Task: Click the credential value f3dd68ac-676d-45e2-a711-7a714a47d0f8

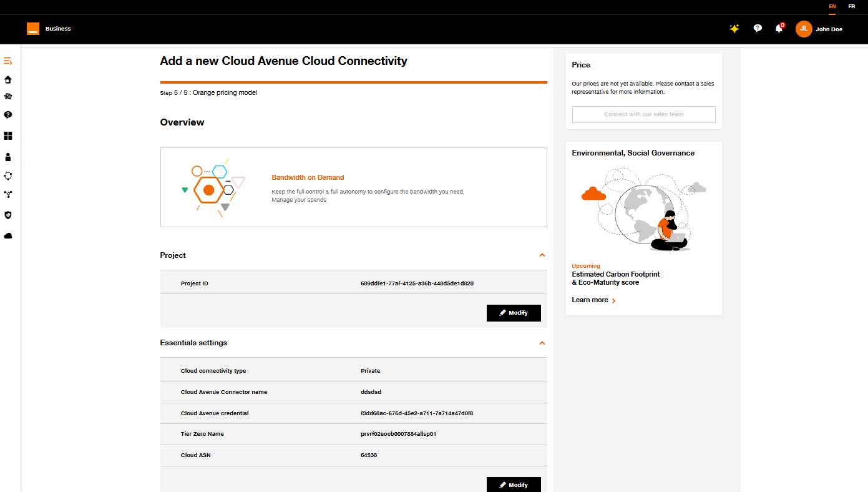Action: tap(417, 413)
